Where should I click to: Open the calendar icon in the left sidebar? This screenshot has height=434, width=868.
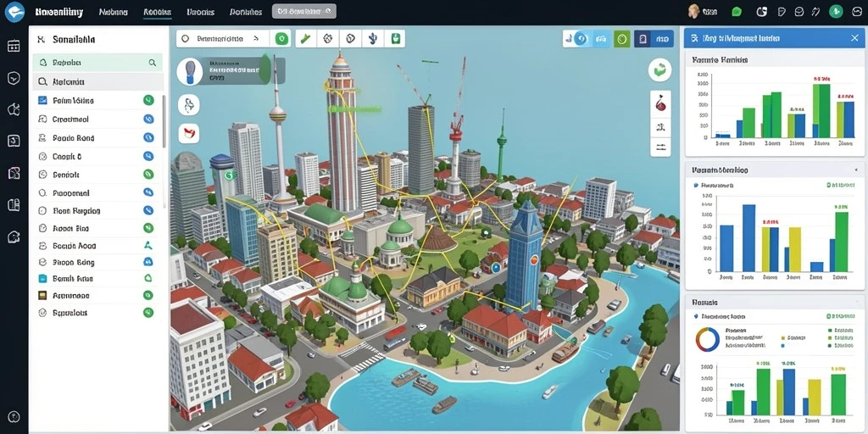14,46
